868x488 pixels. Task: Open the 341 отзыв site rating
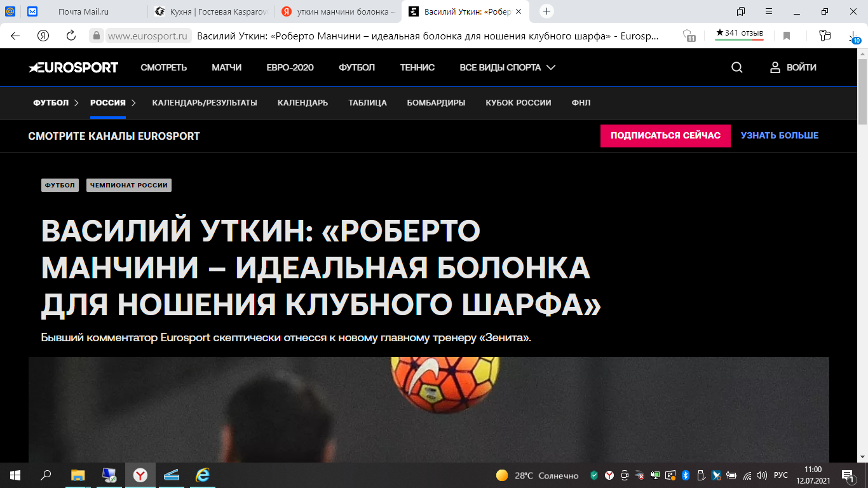tap(740, 34)
